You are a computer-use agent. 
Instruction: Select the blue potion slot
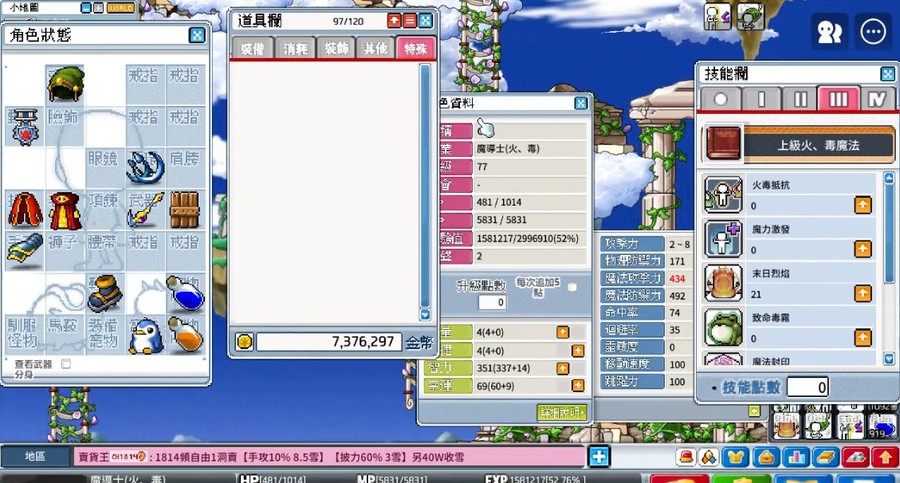[185, 292]
